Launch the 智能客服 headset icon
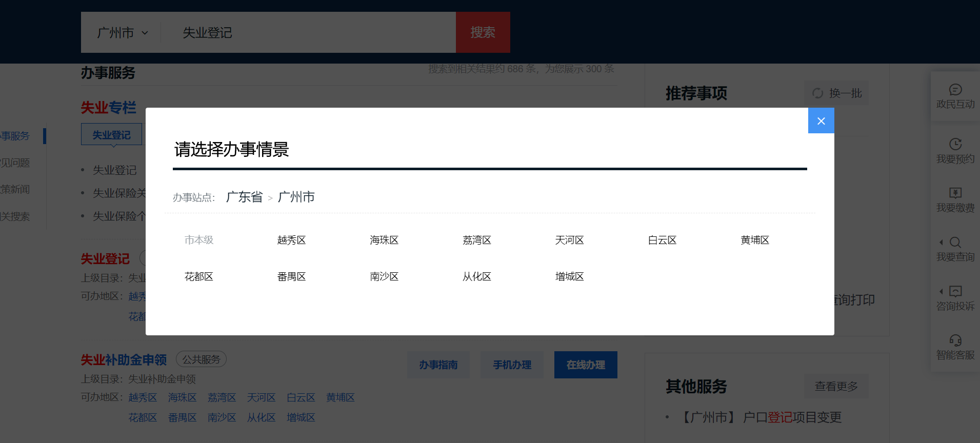 point(955,340)
